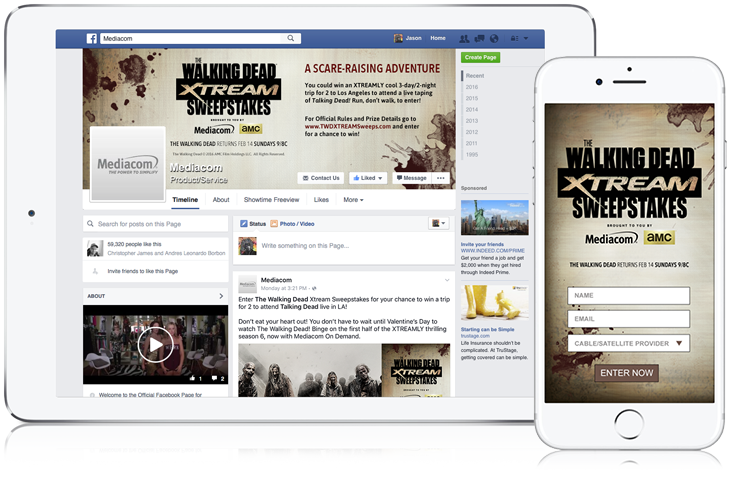This screenshot has height=480, width=732.
Task: Click the three-dots more actions button on cover
Action: (442, 178)
